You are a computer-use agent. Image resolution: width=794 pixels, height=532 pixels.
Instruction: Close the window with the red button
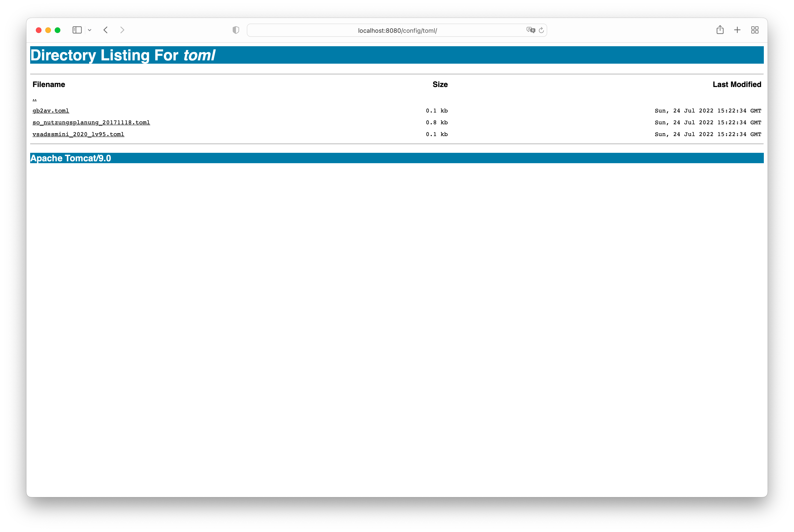point(39,30)
